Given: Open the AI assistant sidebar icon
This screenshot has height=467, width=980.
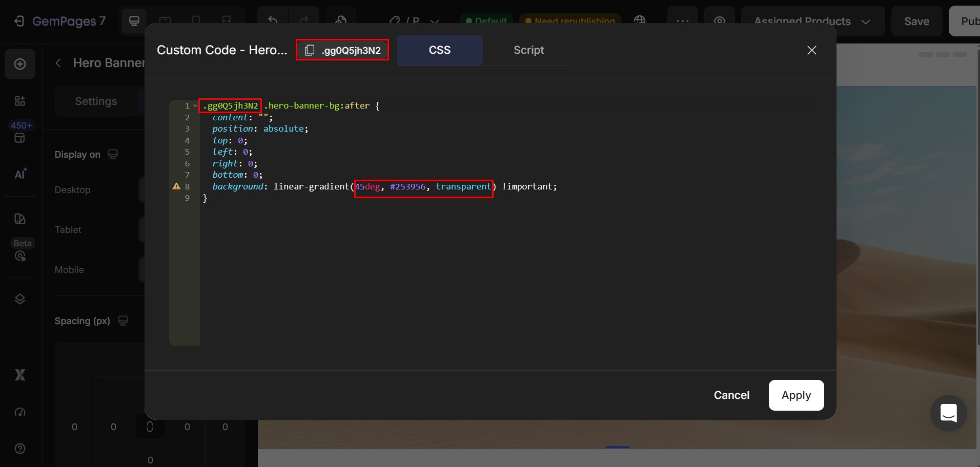Looking at the screenshot, I should tap(20, 174).
